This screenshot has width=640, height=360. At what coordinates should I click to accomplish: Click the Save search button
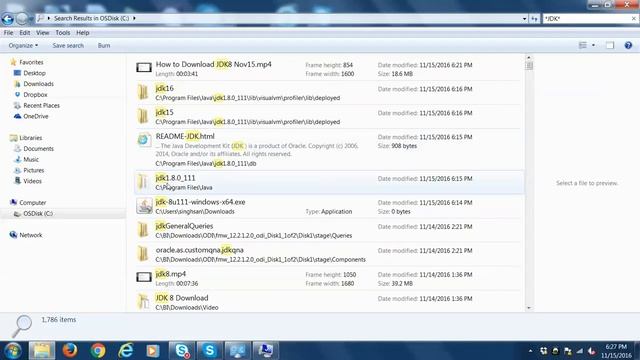(68, 45)
